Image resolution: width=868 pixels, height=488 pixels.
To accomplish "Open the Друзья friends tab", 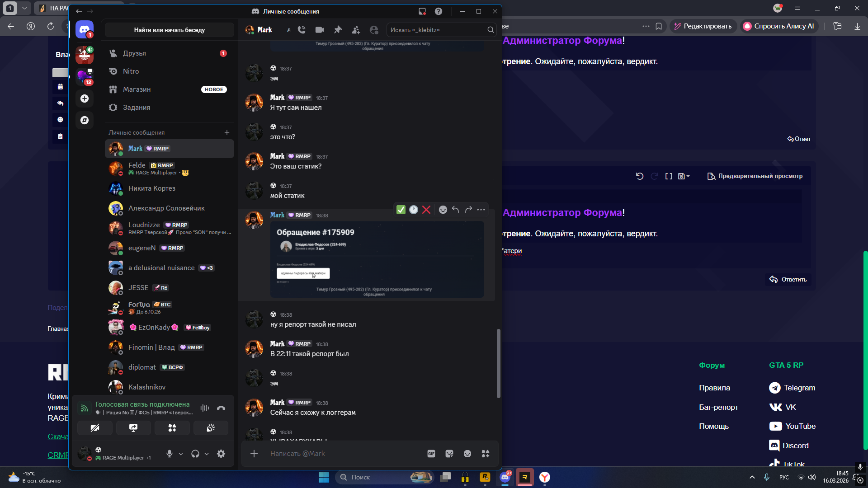I will click(x=134, y=53).
